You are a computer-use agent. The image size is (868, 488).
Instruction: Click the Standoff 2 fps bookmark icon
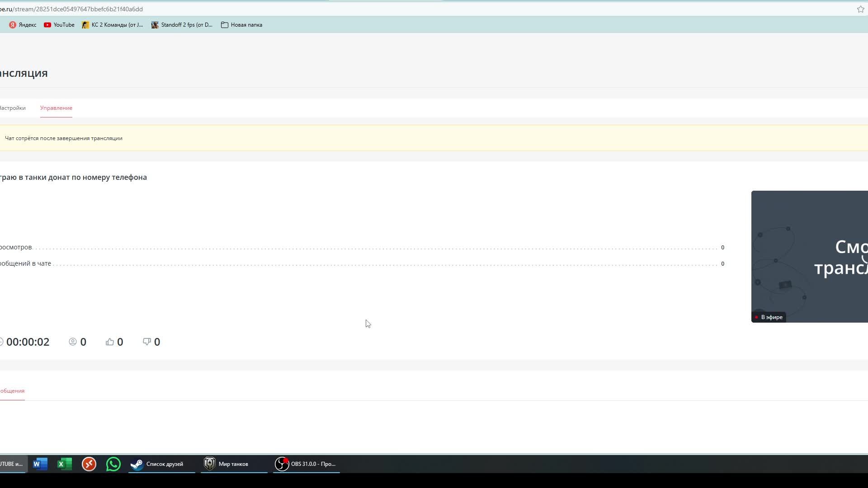pyautogui.click(x=155, y=24)
